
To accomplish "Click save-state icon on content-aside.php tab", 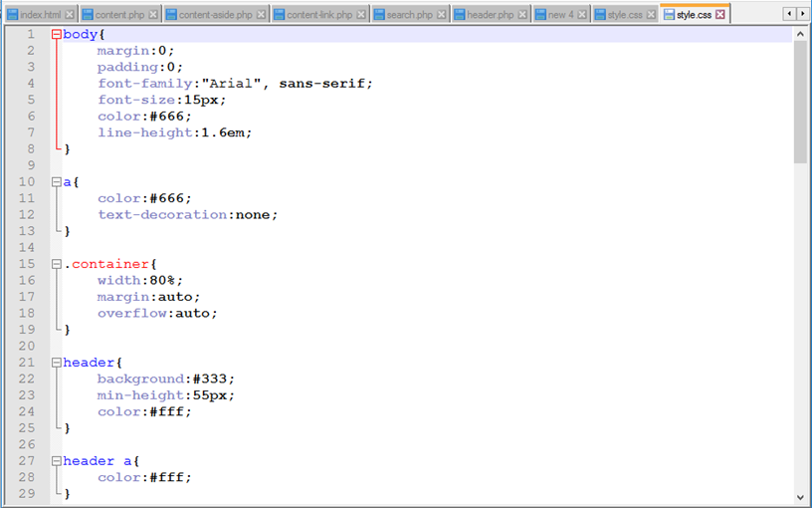I will (171, 15).
